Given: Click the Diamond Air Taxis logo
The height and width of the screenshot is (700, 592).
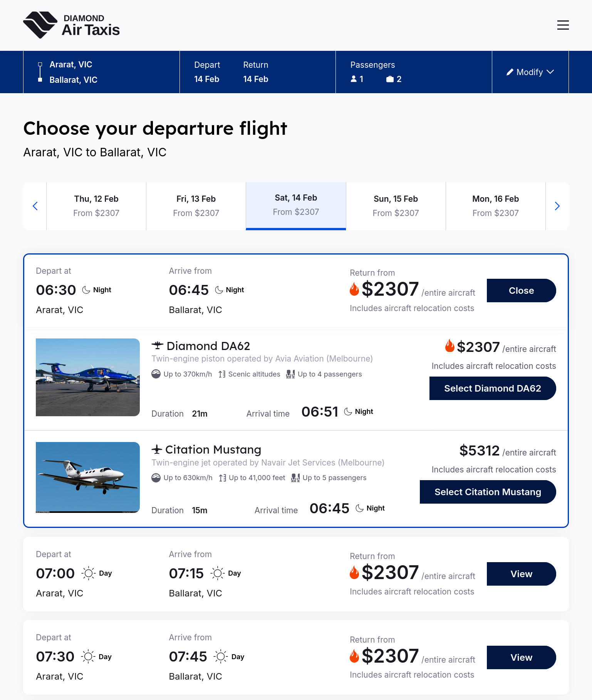Looking at the screenshot, I should click(x=72, y=25).
